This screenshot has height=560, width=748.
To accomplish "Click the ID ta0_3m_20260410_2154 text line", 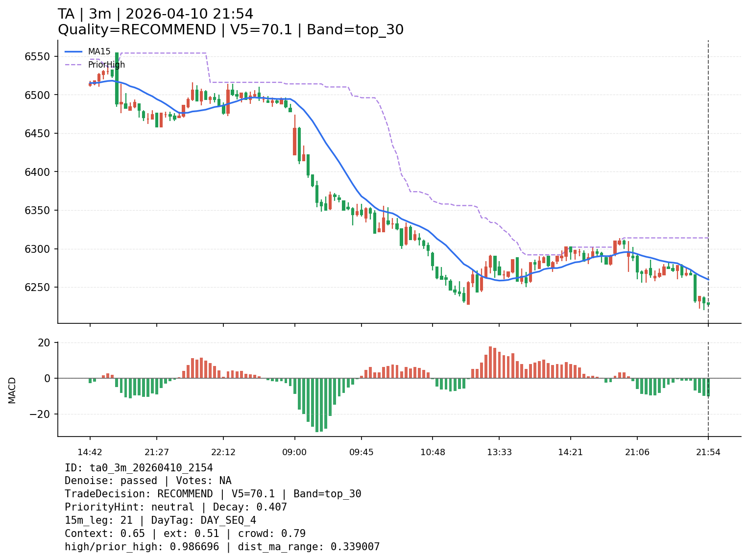I will (x=139, y=468).
